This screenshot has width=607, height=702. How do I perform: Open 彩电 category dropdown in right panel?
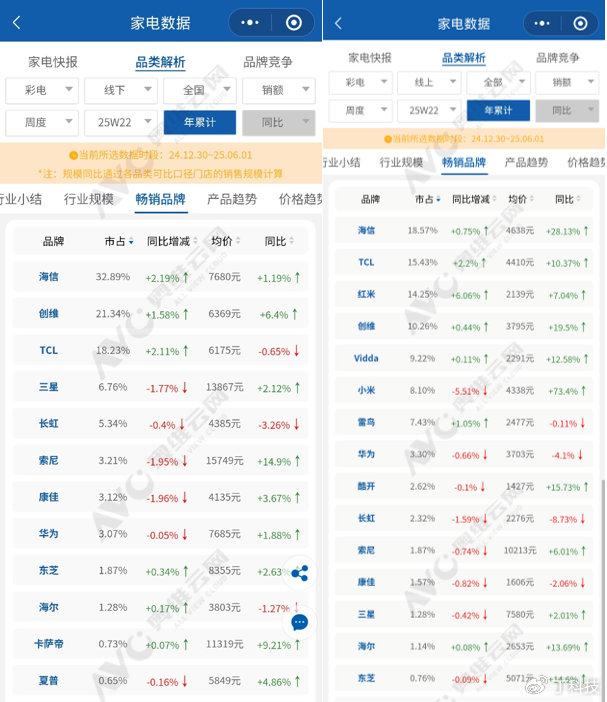point(361,82)
